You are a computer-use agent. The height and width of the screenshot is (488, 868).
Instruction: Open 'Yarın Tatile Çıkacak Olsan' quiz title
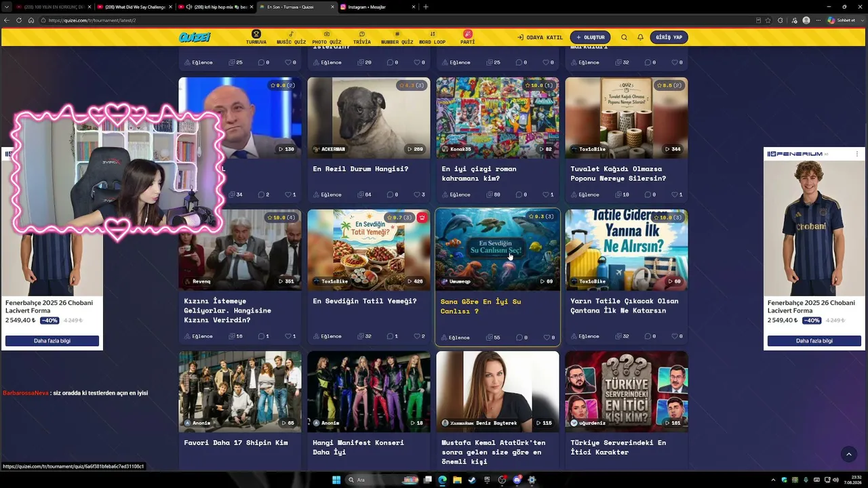coord(624,306)
